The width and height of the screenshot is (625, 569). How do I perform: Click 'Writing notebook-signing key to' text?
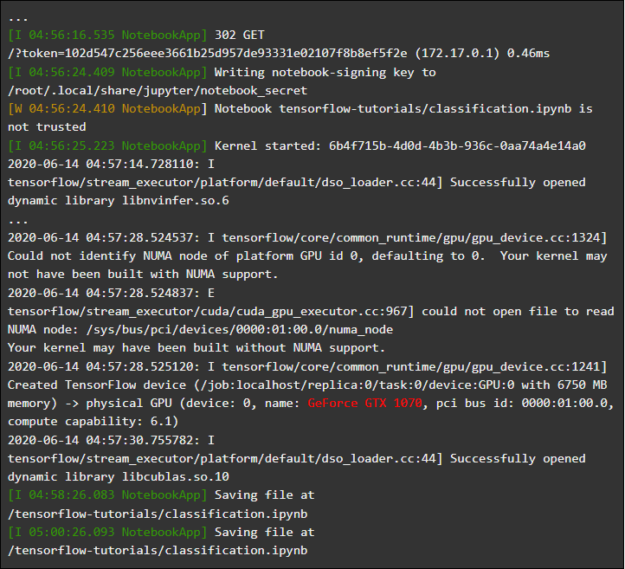tap(325, 73)
